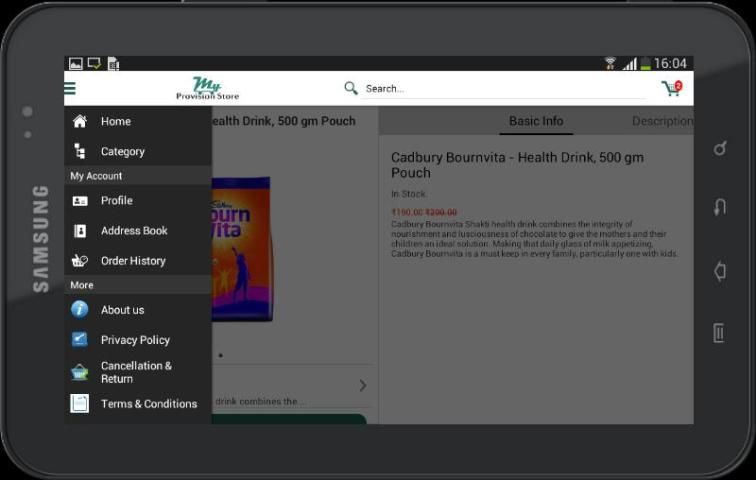Expand the description chevron arrow

point(362,385)
